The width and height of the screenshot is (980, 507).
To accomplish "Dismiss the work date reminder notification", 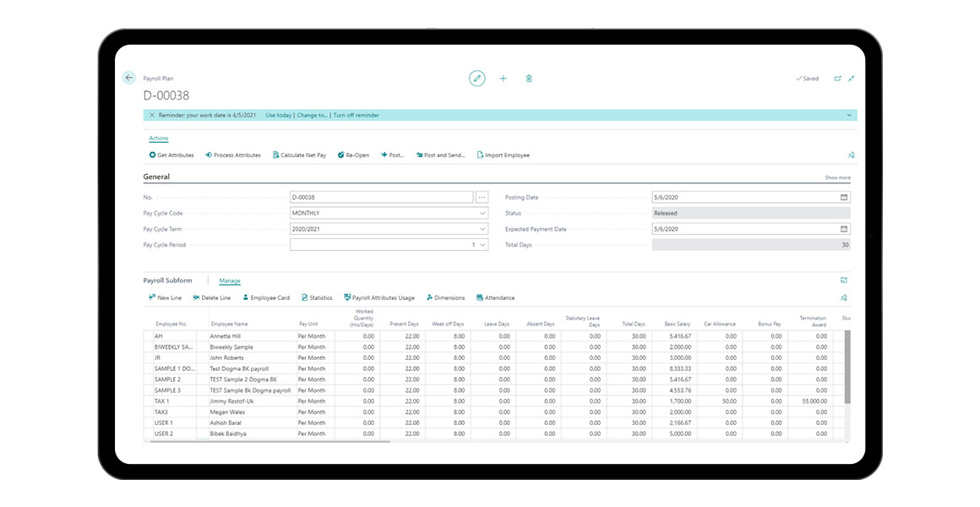I will pos(152,115).
